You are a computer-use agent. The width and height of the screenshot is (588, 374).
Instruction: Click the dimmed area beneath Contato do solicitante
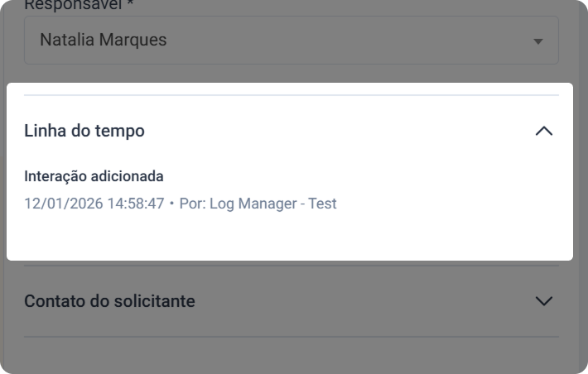[291, 357]
